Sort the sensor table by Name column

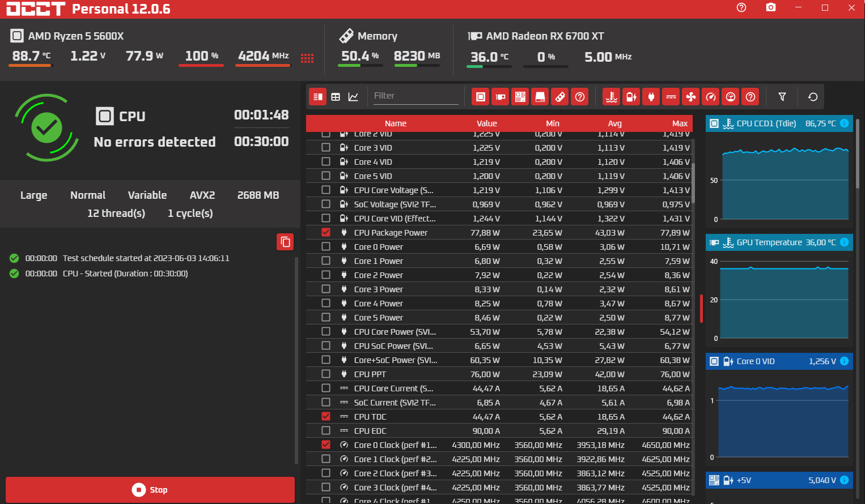click(396, 123)
